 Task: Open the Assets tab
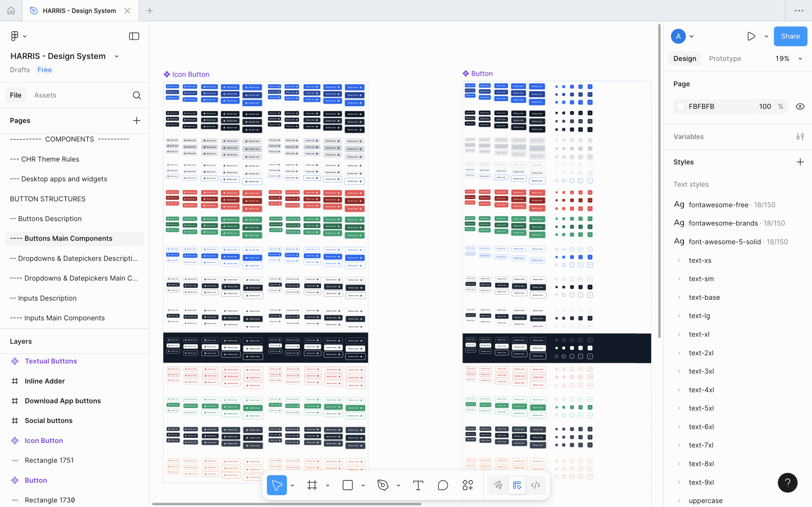click(x=45, y=95)
